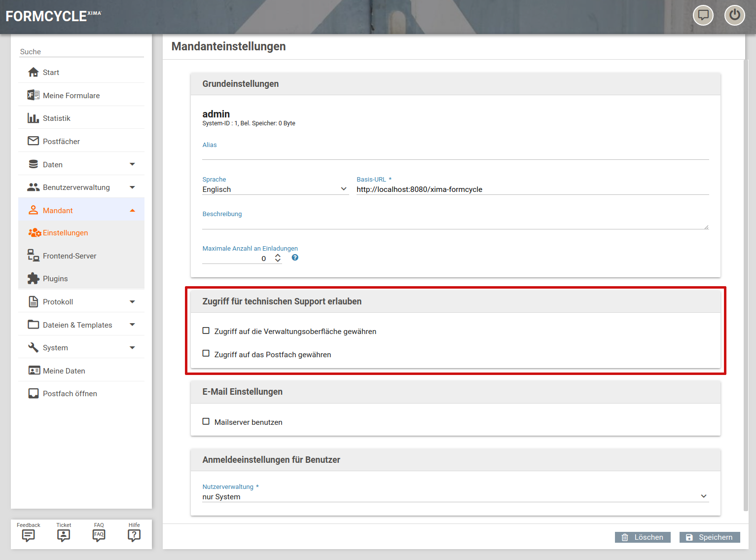Click the Löschen button

tap(642, 537)
